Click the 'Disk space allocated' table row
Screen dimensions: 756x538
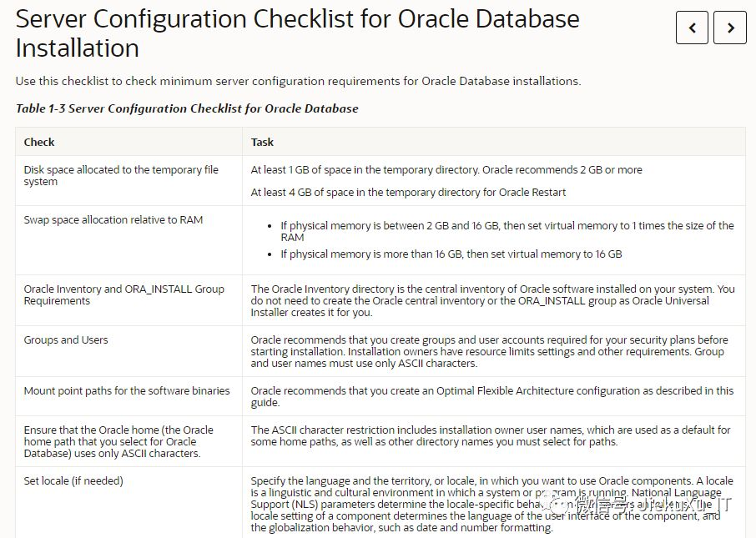pos(120,177)
